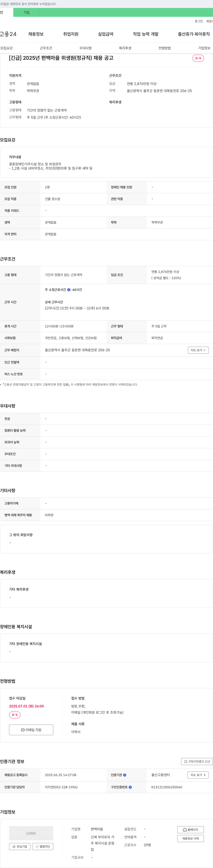The width and height of the screenshot is (213, 868).
Task: Click the 구인인증번호 value K131212506250040
Action: [x=167, y=787]
